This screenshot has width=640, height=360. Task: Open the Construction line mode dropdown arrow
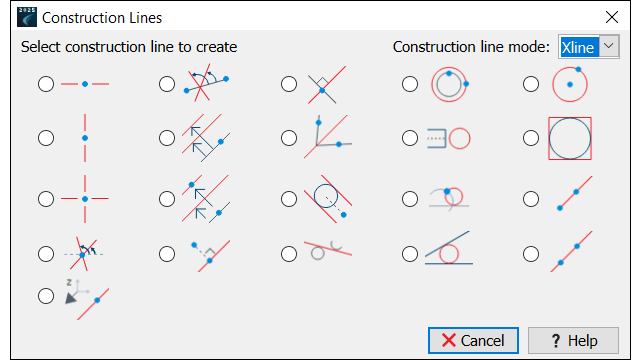(x=609, y=47)
